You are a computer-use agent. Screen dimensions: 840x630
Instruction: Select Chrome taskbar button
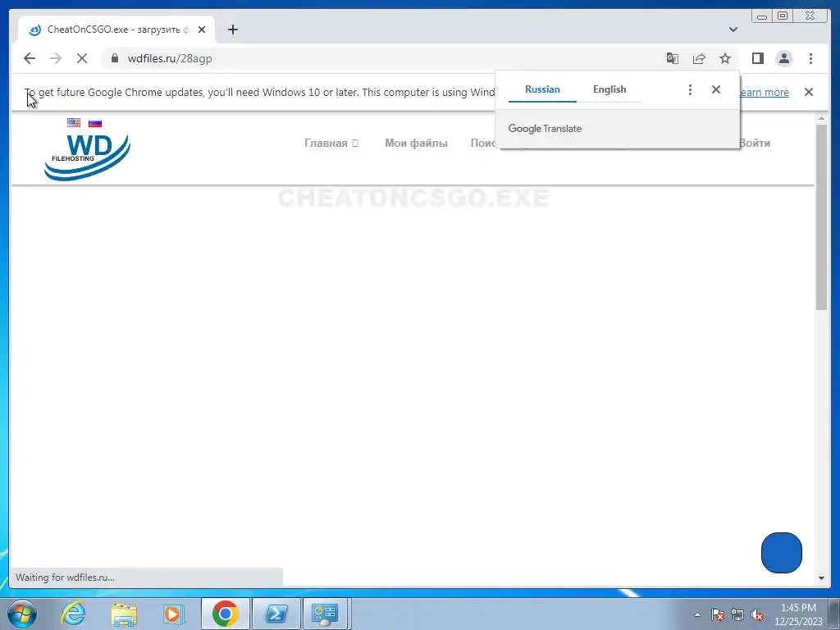tap(226, 614)
